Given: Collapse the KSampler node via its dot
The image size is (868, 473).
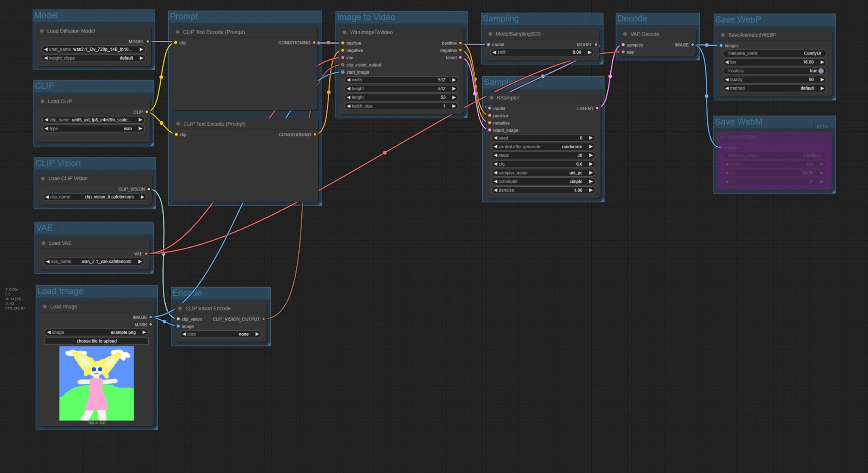Looking at the screenshot, I should click(x=492, y=98).
